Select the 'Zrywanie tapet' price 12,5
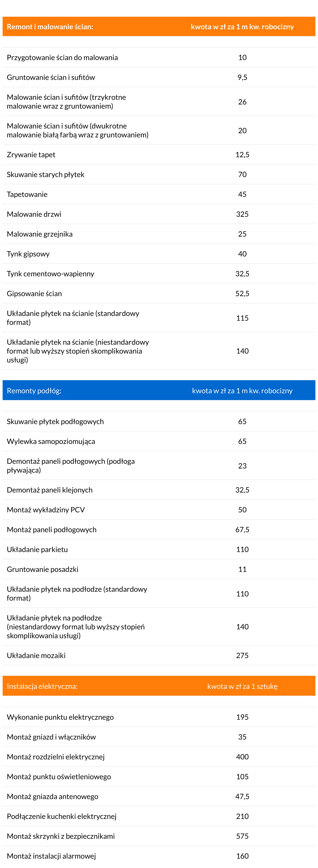 [x=242, y=155]
